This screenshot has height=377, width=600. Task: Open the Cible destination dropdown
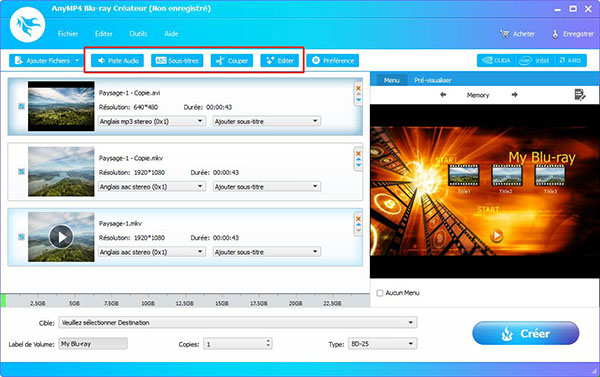pos(238,323)
